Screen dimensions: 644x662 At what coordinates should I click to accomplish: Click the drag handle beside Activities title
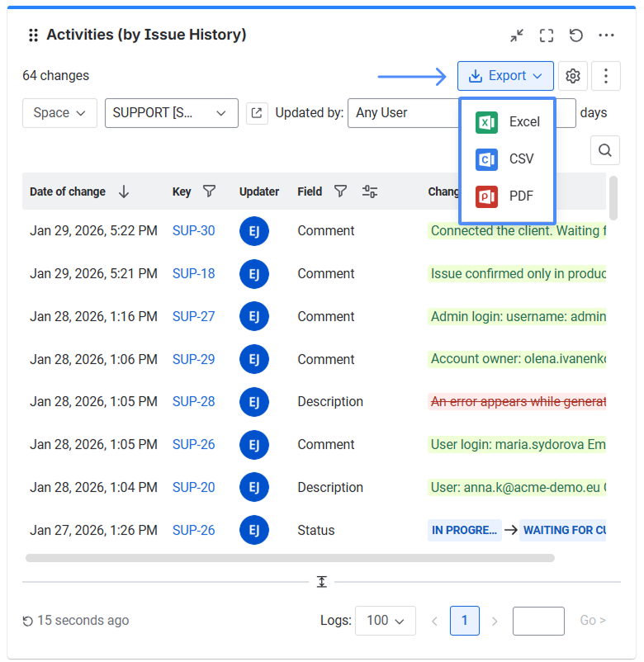coord(33,35)
